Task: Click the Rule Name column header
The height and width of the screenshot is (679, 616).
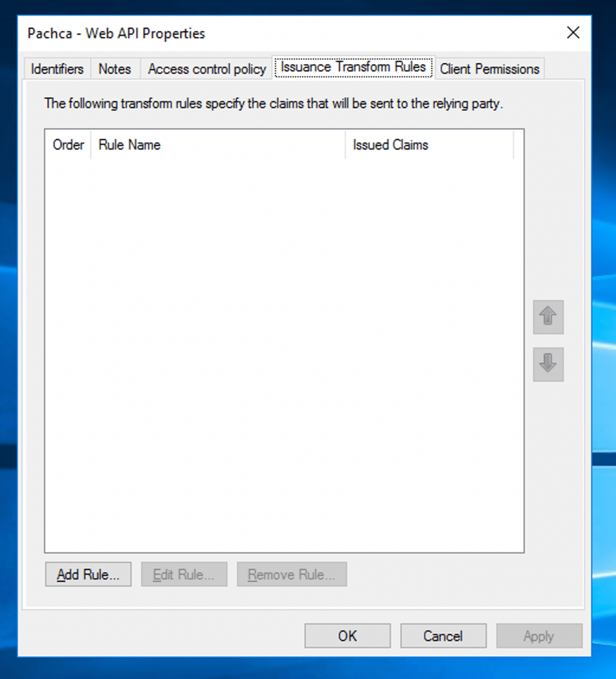Action: [x=217, y=145]
